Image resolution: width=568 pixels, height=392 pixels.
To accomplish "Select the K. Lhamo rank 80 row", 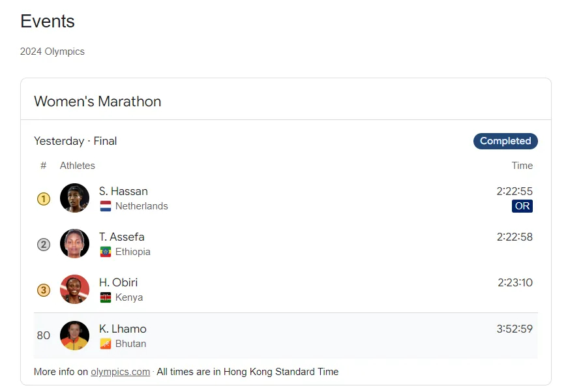I will point(286,336).
